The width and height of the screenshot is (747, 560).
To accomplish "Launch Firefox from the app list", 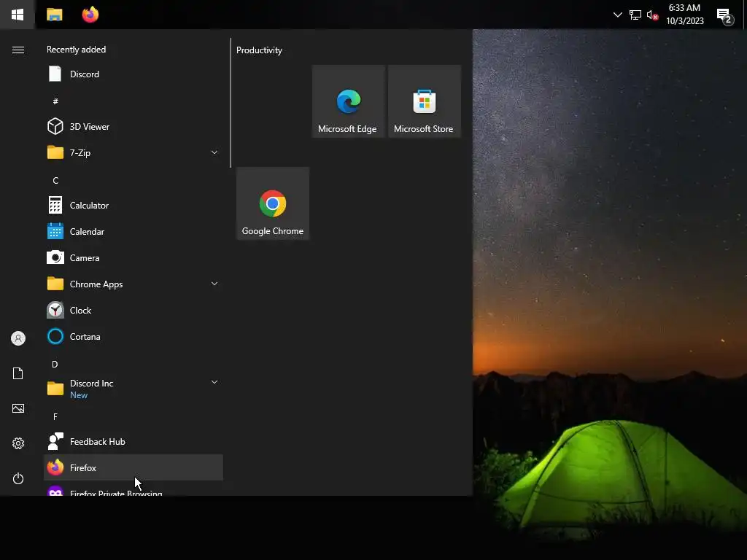I will tap(133, 467).
